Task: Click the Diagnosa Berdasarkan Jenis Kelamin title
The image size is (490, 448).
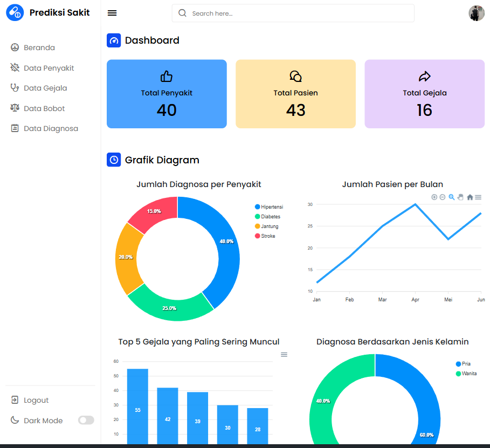Action: click(392, 342)
